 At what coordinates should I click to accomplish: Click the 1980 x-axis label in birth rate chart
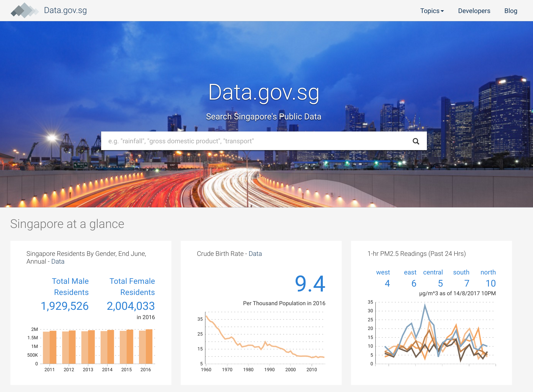248,370
